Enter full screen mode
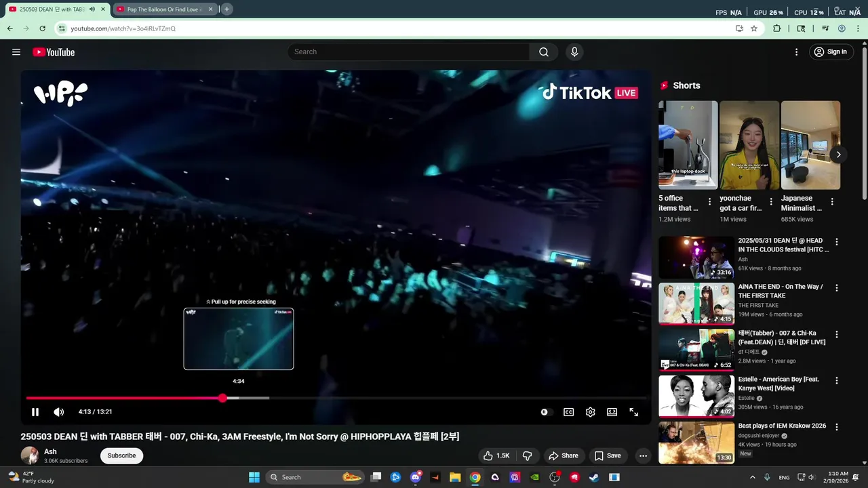The height and width of the screenshot is (488, 868). pyautogui.click(x=634, y=412)
